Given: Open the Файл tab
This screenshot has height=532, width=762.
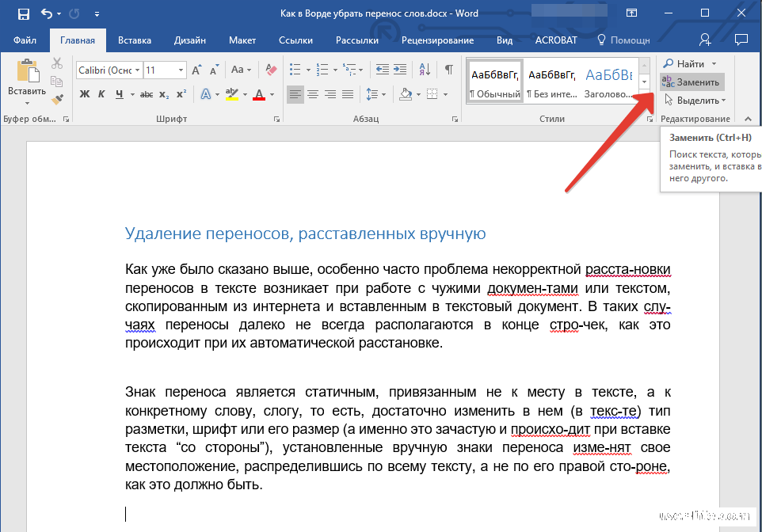Looking at the screenshot, I should click(25, 40).
